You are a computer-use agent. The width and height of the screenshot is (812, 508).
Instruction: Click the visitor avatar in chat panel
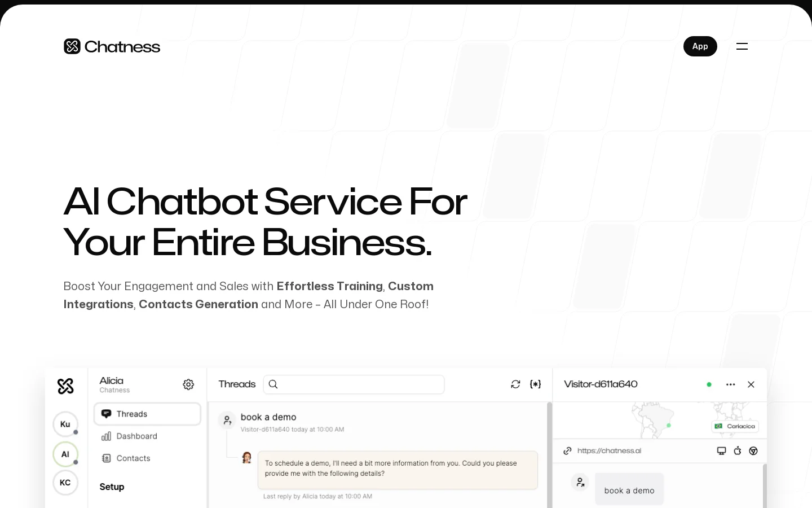[x=580, y=482]
